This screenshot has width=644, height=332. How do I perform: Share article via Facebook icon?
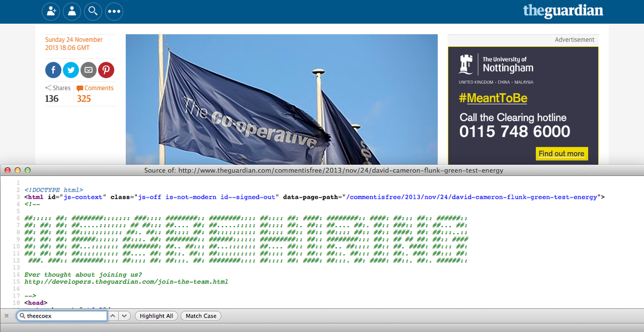[53, 70]
